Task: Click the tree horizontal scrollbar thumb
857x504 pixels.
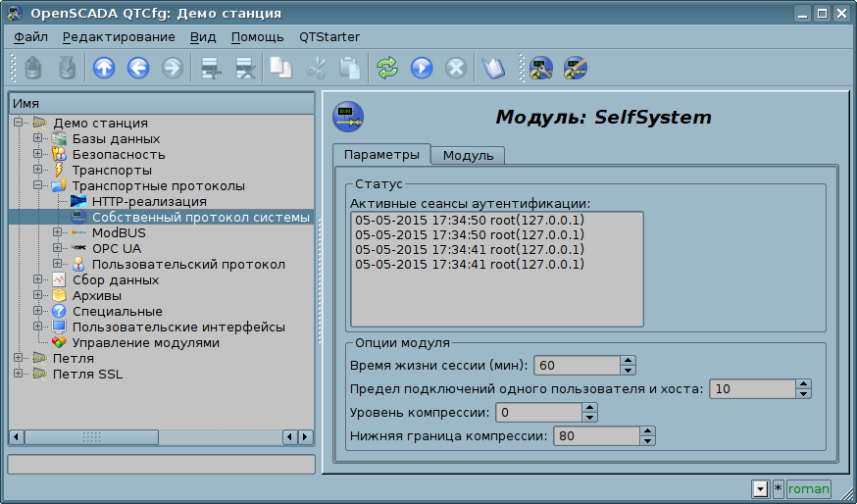Action: click(91, 437)
